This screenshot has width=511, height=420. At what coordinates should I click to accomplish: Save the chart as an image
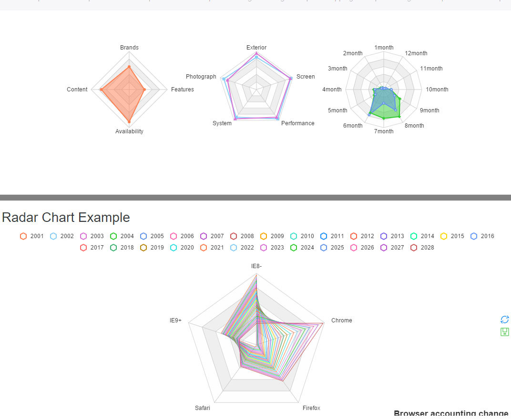[x=504, y=332]
